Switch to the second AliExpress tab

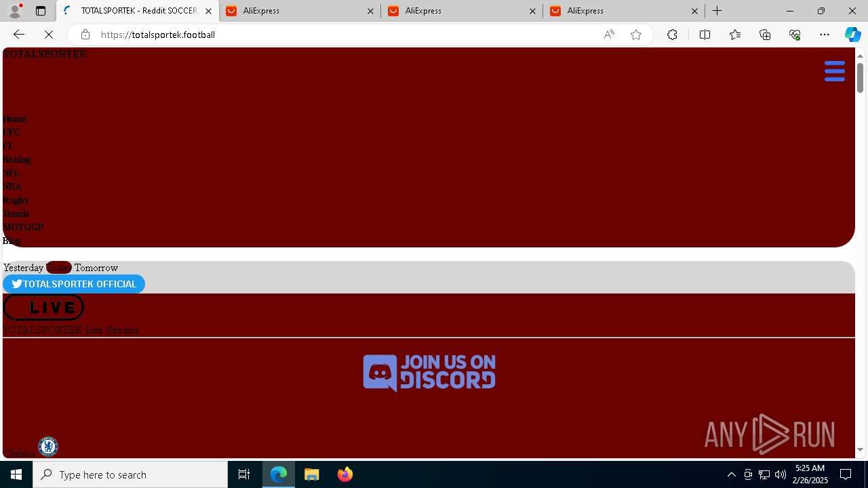point(461,11)
